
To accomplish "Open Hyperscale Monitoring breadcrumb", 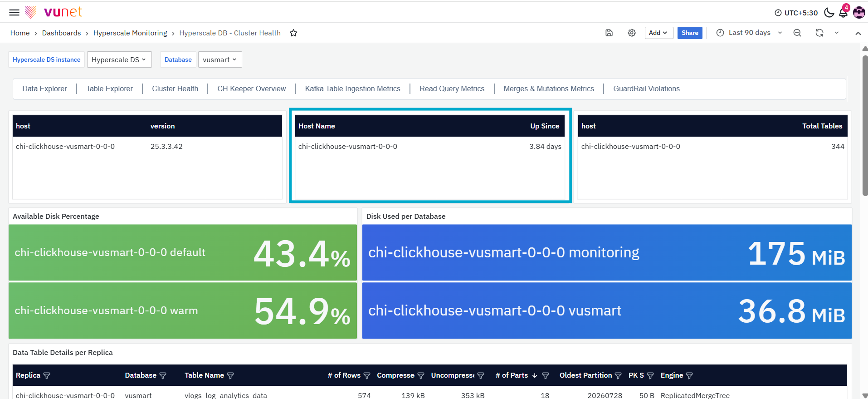I will pos(130,33).
